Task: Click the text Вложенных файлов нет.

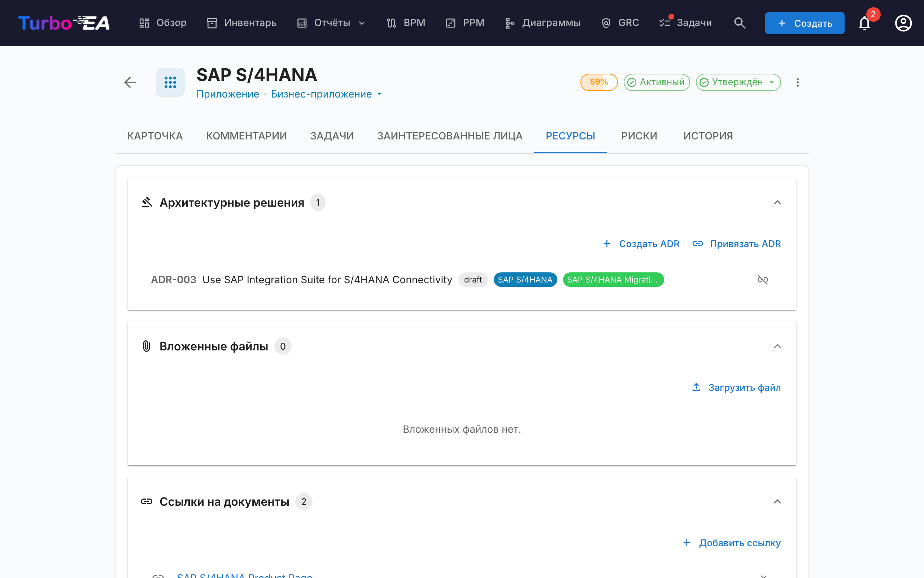Action: click(x=462, y=429)
